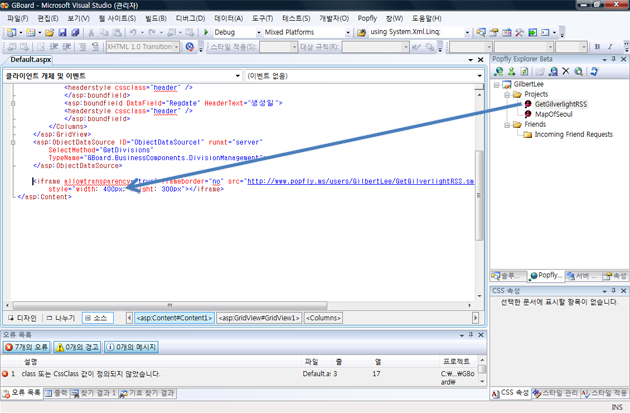Toggle the 0개의 메시지 messages filter
This screenshot has height=413, width=630.
pos(131,347)
